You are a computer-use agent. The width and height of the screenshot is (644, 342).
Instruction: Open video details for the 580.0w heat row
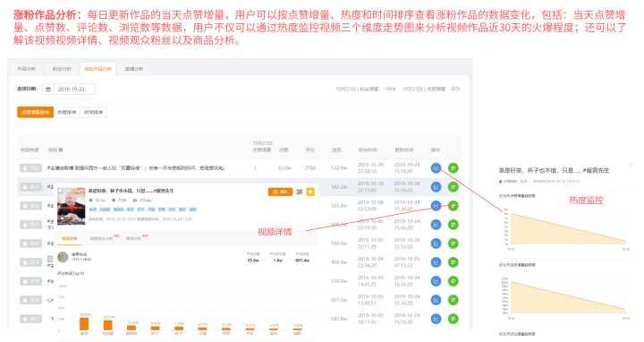[453, 244]
